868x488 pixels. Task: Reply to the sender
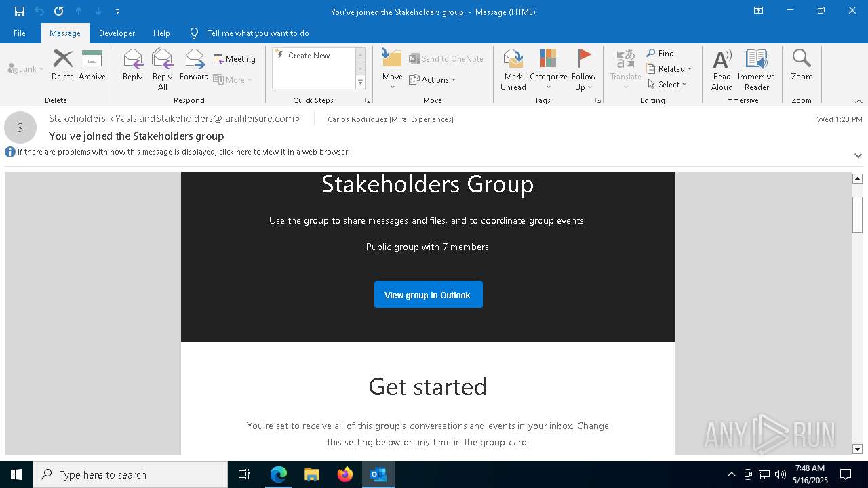133,65
